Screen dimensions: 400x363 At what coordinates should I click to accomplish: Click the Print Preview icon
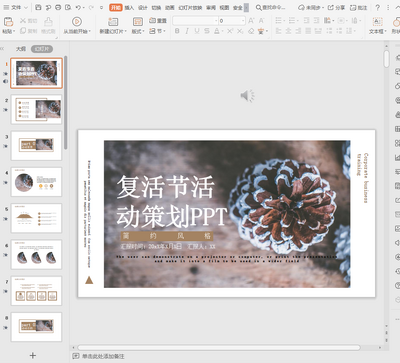tap(68, 7)
